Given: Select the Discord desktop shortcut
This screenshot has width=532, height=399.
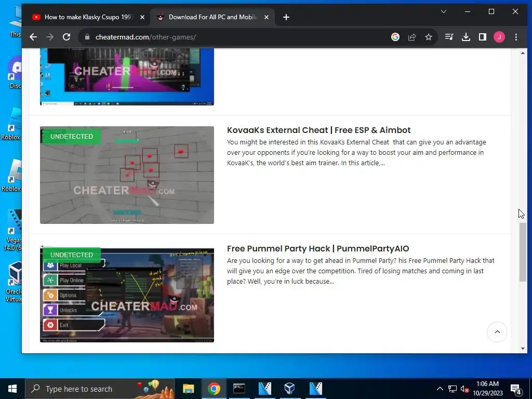Looking at the screenshot, I should point(14,73).
